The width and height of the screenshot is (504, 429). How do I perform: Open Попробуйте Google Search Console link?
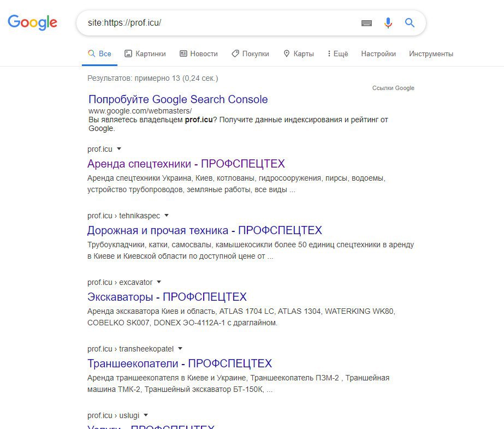click(178, 99)
